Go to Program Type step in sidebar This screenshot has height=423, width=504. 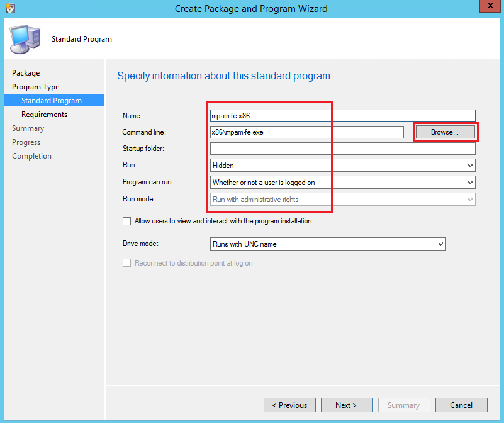click(35, 87)
